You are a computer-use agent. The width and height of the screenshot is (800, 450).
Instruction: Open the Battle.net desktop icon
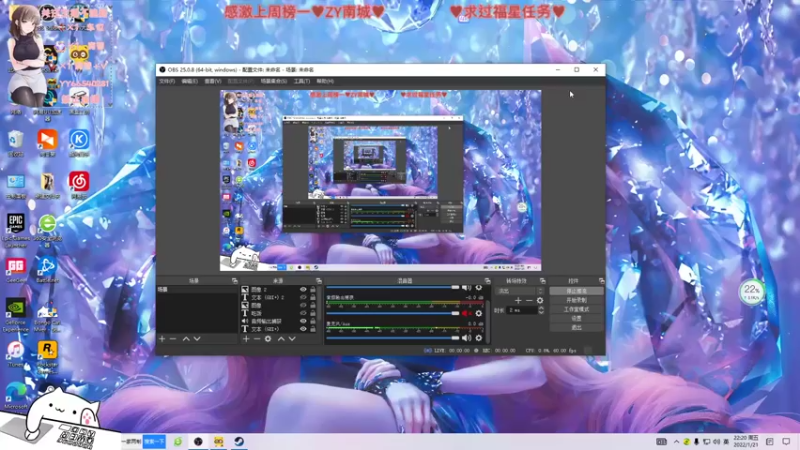[x=47, y=269]
